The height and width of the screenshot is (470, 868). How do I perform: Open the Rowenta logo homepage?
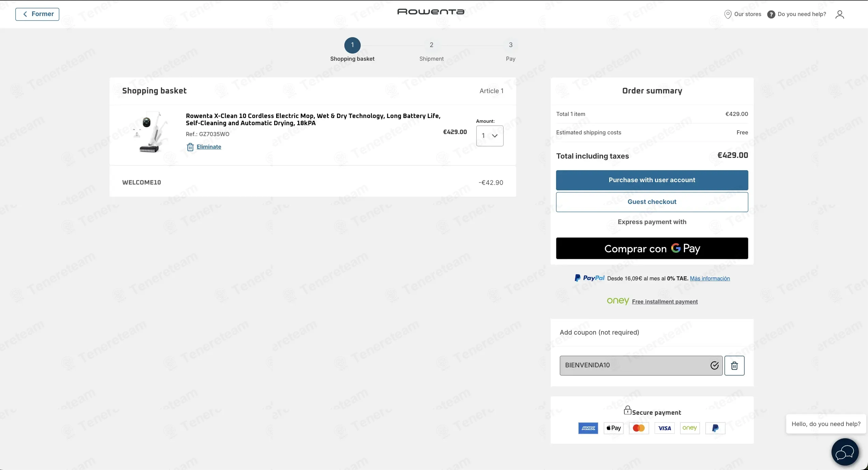coord(431,12)
